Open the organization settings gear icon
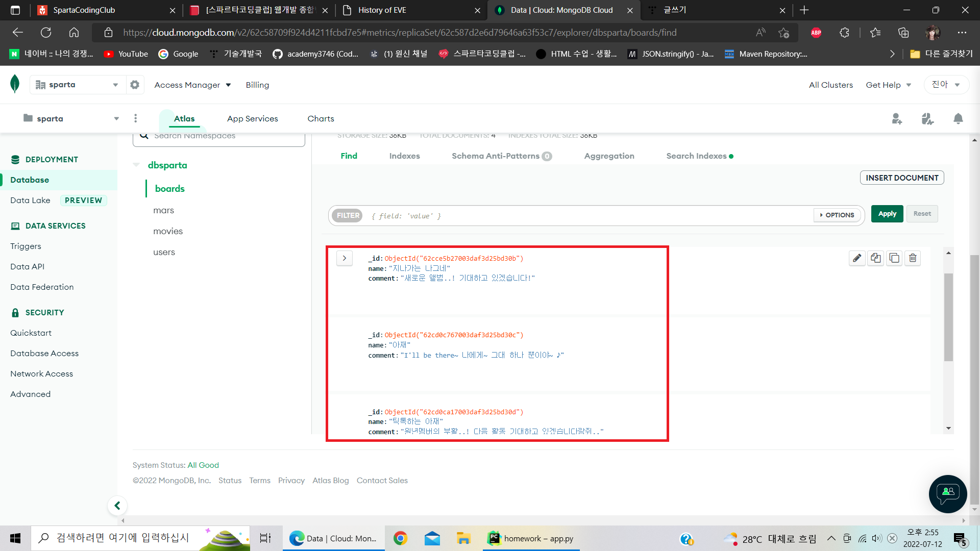Image resolution: width=980 pixels, height=551 pixels. point(135,85)
